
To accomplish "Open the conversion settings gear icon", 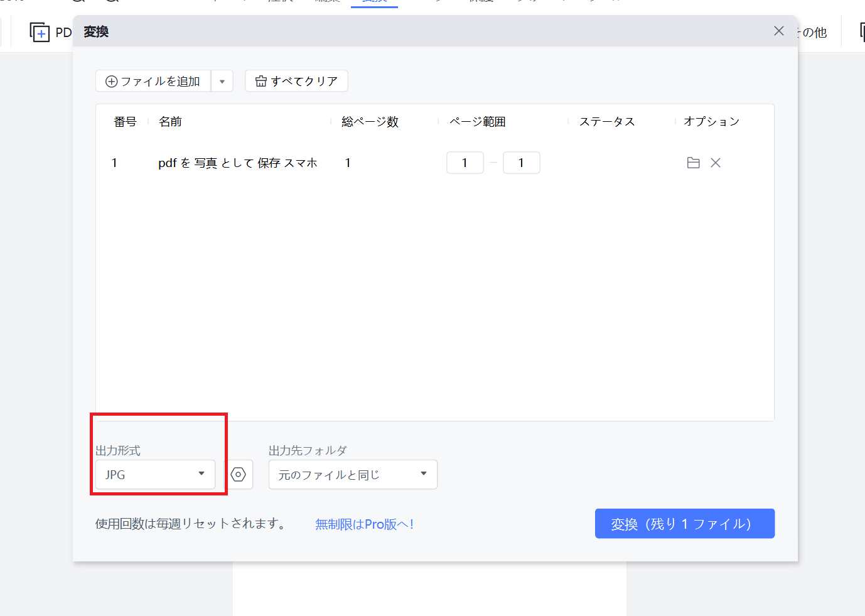I will pos(239,474).
